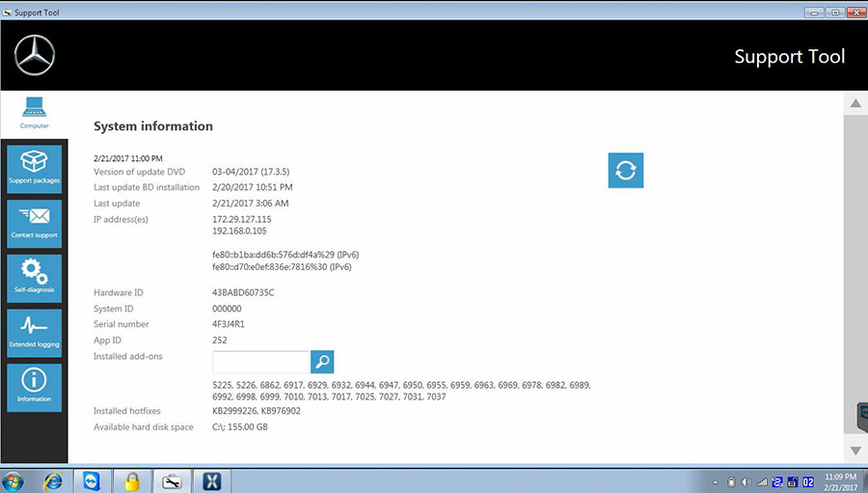
Task: Open TeamViewer from the taskbar
Action: pyautogui.click(x=92, y=481)
